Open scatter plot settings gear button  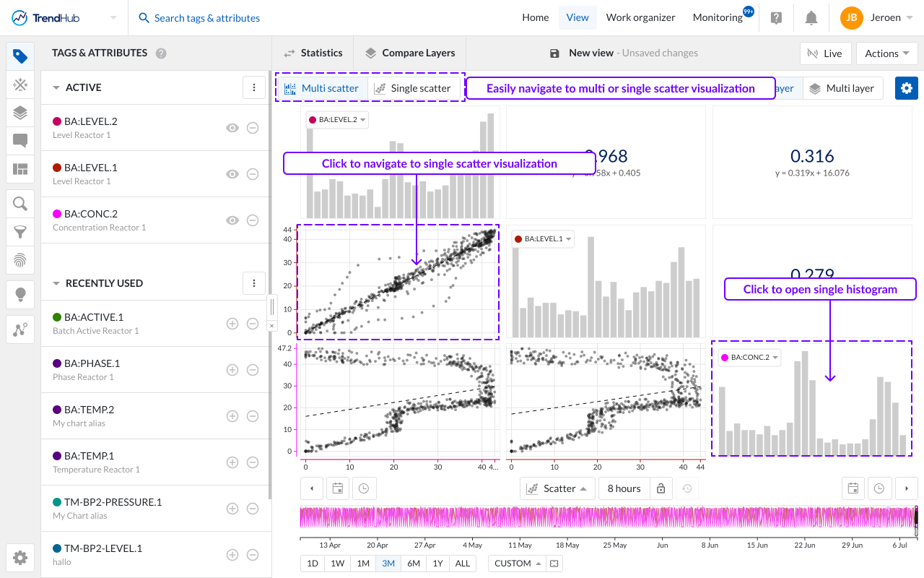point(907,88)
